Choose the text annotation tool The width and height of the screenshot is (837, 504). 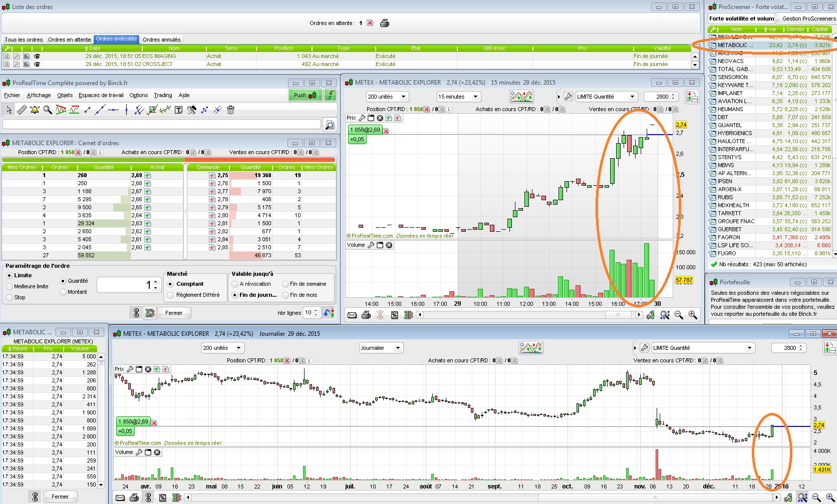click(x=178, y=110)
